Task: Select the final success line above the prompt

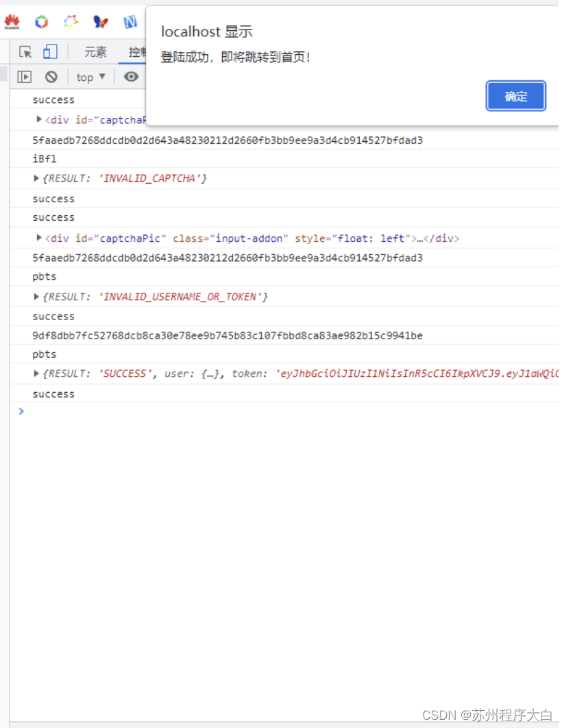Action: tap(53, 394)
